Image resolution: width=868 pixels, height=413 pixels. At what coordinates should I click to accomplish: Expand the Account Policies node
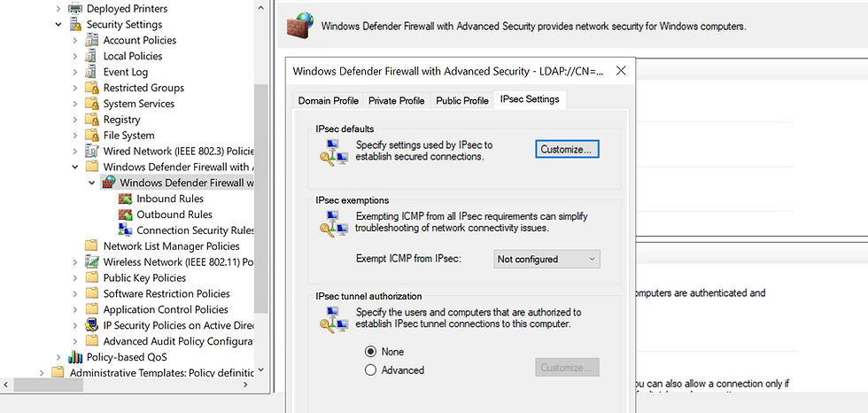pyautogui.click(x=75, y=41)
